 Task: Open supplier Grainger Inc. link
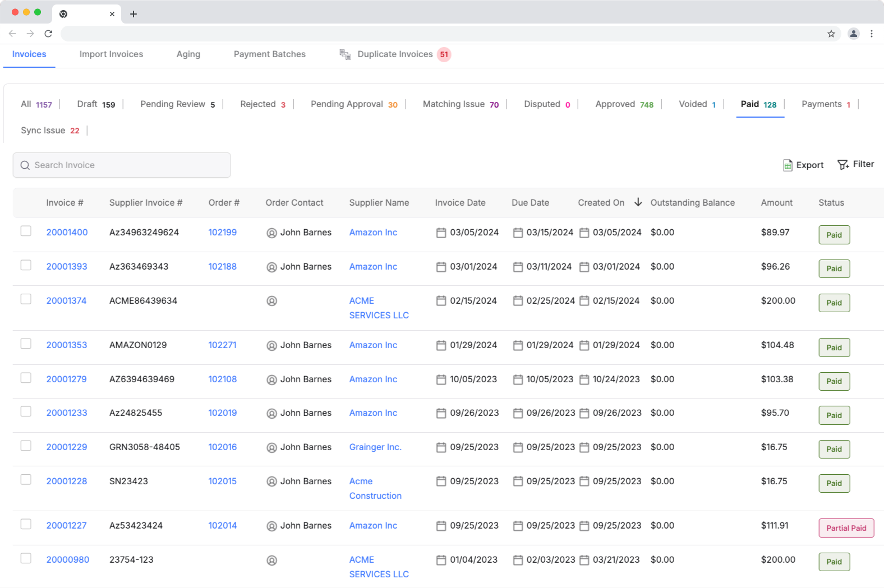pos(375,447)
